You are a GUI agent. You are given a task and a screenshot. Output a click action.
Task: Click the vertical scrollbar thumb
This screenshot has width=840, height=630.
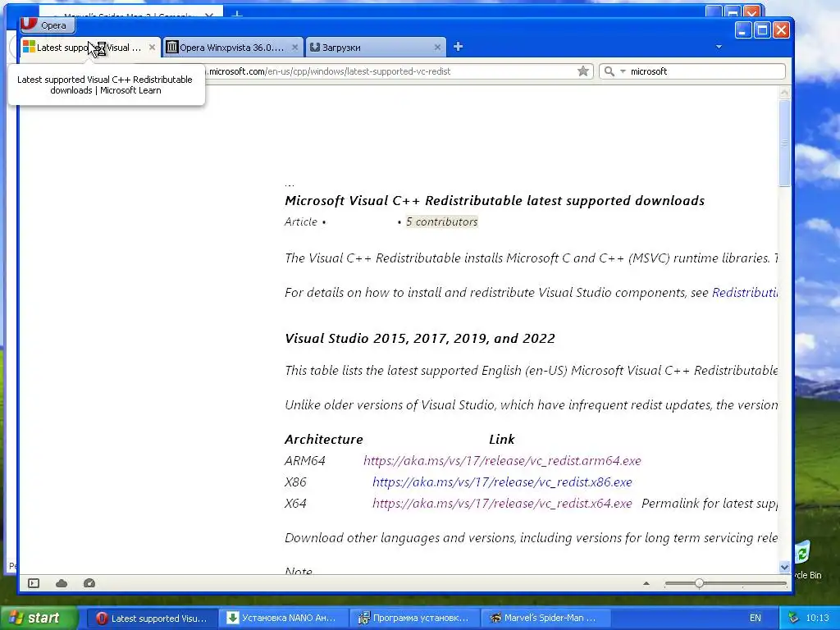pyautogui.click(x=784, y=143)
